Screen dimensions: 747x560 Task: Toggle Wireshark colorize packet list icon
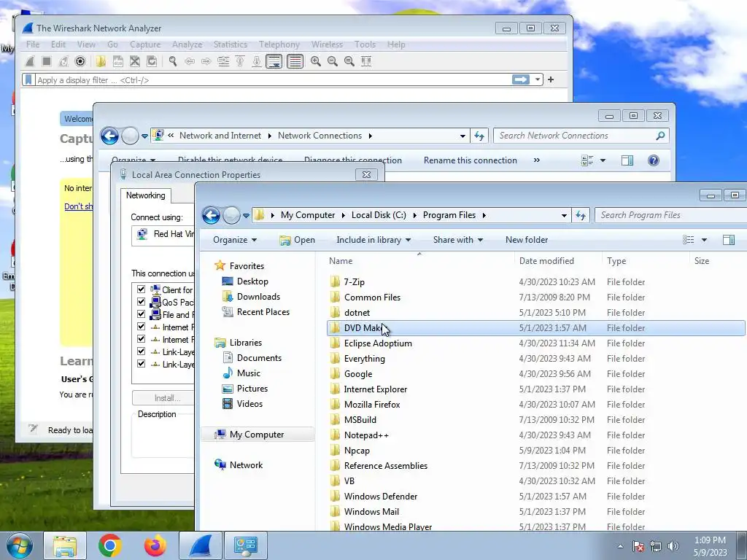[295, 61]
